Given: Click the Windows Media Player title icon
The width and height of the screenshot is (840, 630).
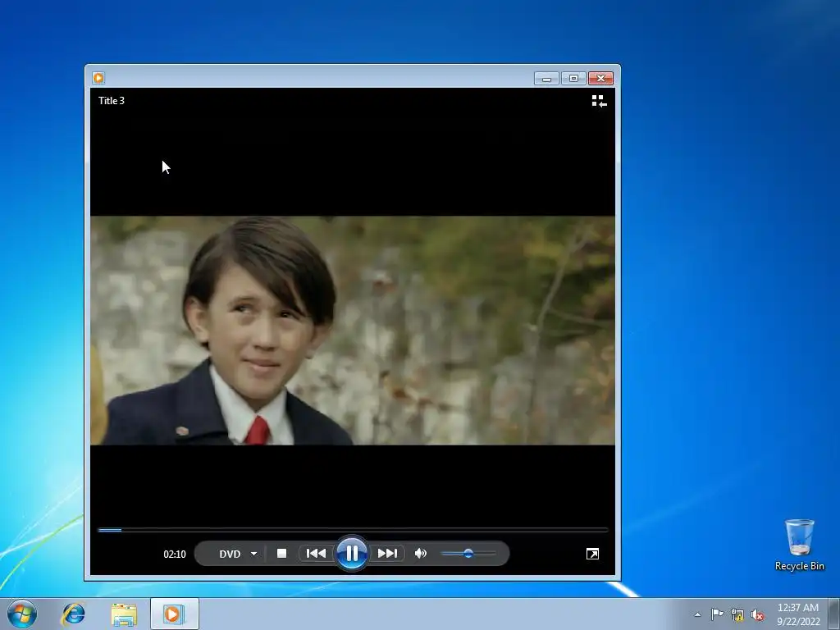Looking at the screenshot, I should click(98, 78).
